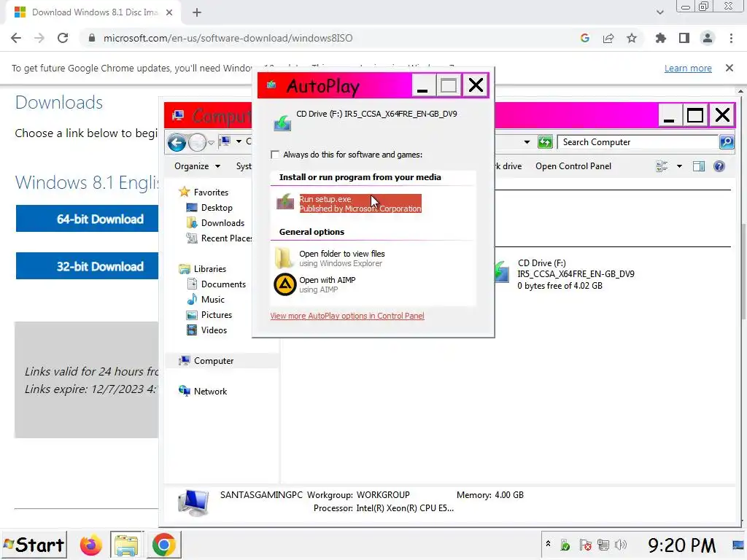The width and height of the screenshot is (747, 560).
Task: Open the Start menu
Action: (34, 545)
